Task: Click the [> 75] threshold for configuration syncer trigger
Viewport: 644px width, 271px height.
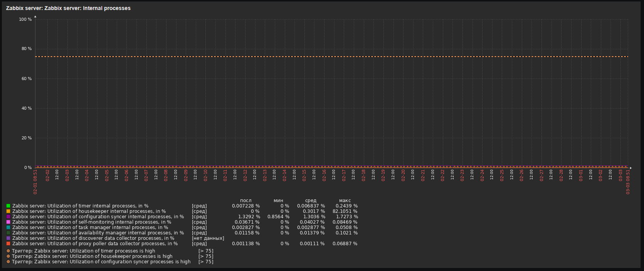Action: 206,262
